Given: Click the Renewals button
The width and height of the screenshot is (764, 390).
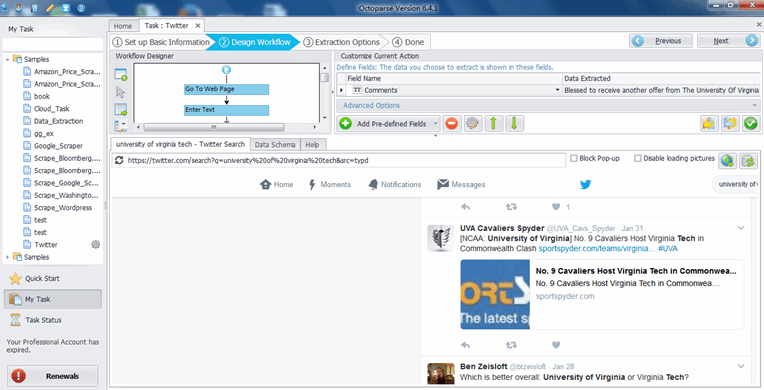Looking at the screenshot, I should [x=53, y=376].
